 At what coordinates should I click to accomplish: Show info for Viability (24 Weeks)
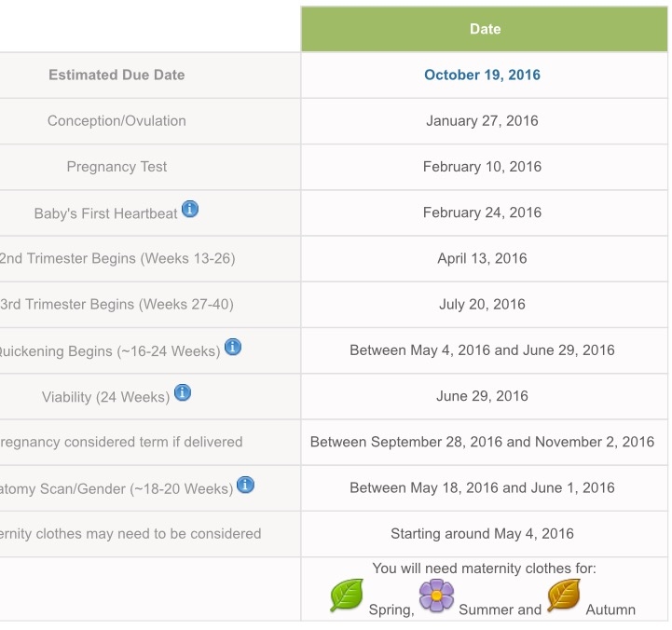pos(183,392)
